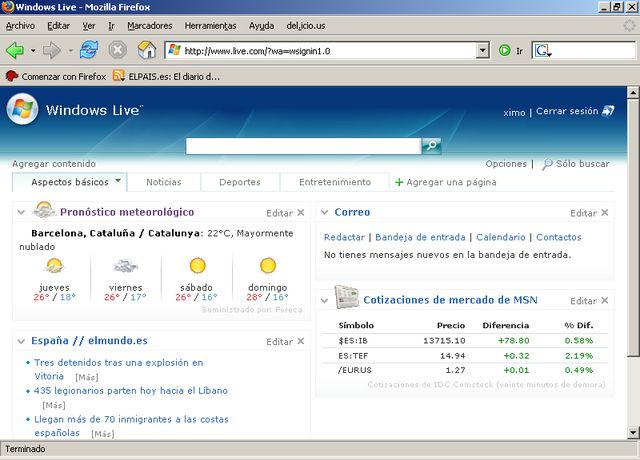Open the Editar menu in menu bar
Image resolution: width=640 pixels, height=460 pixels.
(x=58, y=26)
